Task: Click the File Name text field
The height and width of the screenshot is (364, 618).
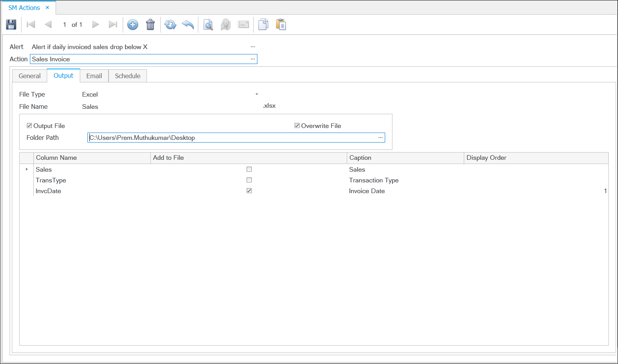Action: coord(169,107)
